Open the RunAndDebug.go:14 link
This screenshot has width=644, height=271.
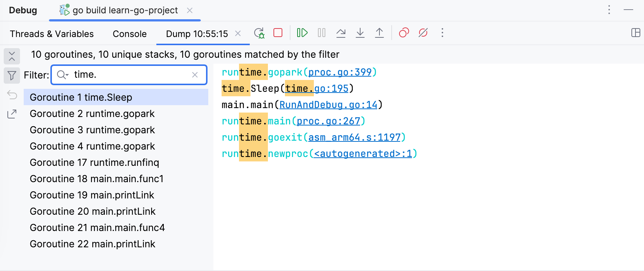tap(328, 105)
